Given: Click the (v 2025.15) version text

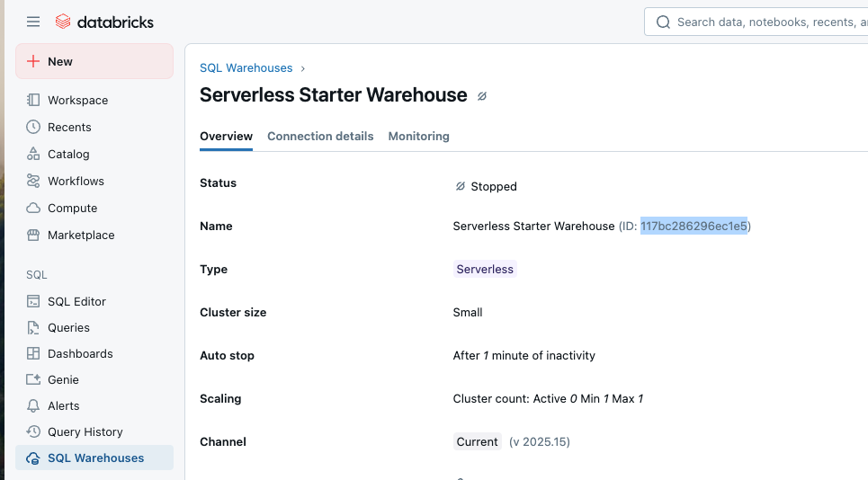Looking at the screenshot, I should 540,442.
